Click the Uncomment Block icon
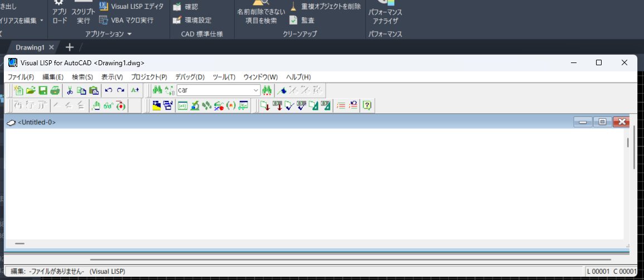This screenshot has height=280, width=644. tap(353, 105)
